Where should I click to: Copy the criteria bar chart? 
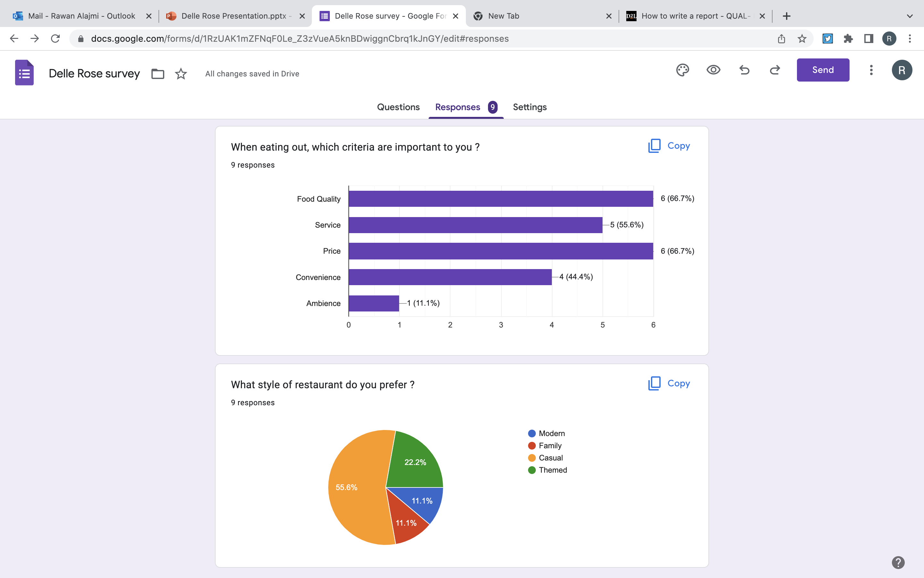point(669,146)
